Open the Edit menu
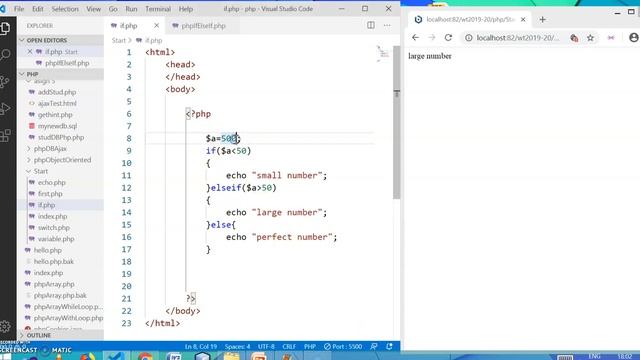Screen dimensions: 640x360 click(38, 9)
